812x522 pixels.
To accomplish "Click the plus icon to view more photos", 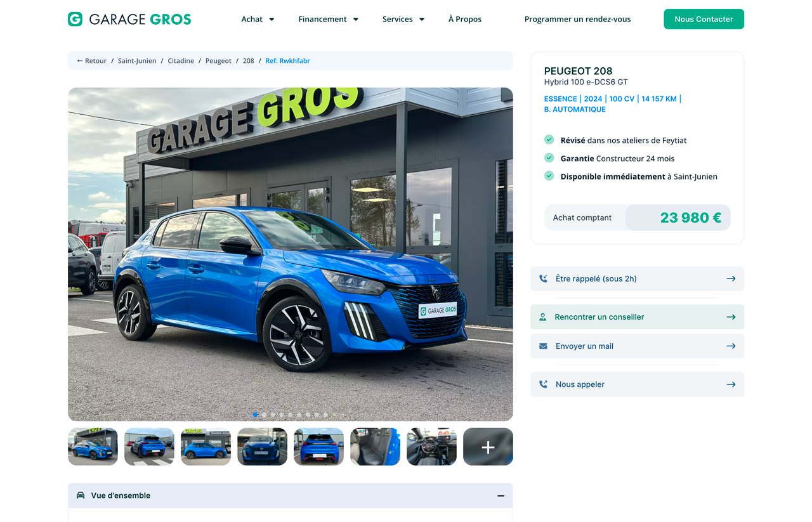I will 487,447.
